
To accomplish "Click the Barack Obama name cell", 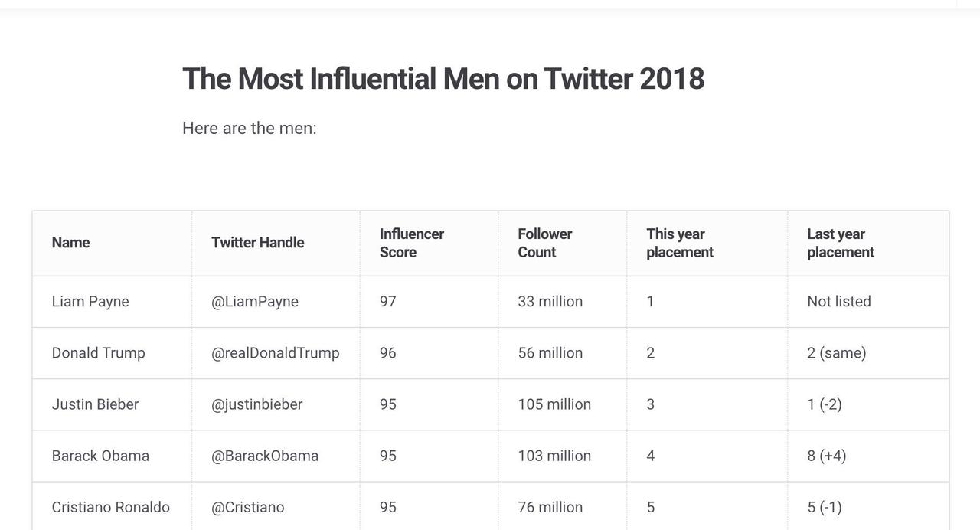I will point(100,456).
